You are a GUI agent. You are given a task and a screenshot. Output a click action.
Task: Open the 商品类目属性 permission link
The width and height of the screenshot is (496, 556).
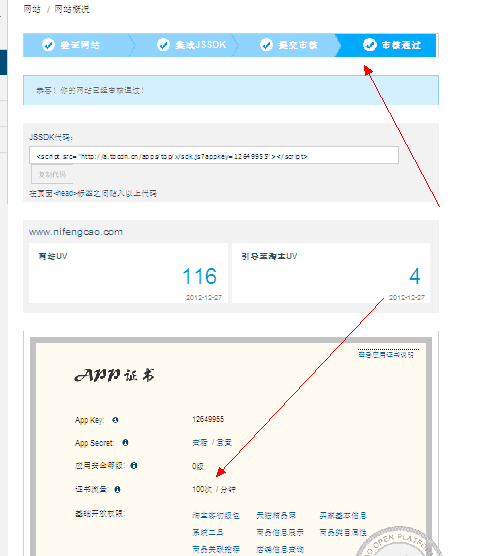tap(343, 532)
